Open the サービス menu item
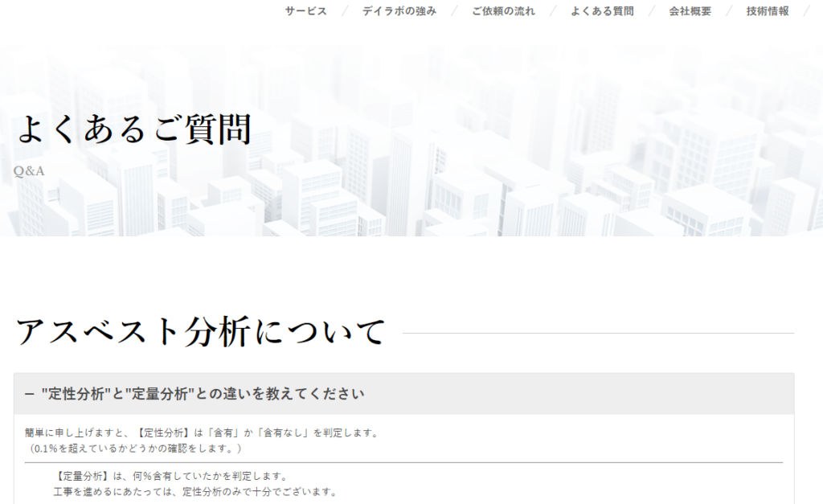 (305, 11)
